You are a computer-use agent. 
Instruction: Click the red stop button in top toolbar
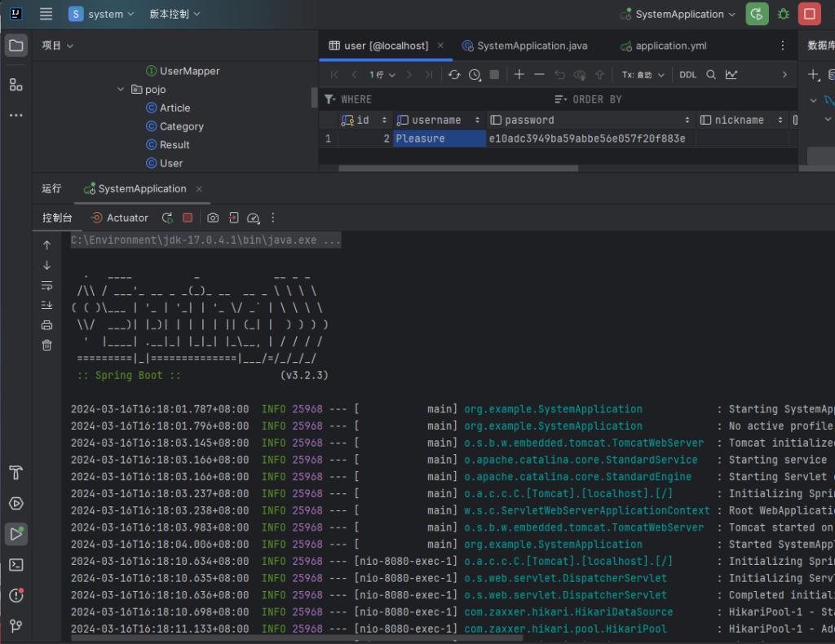click(809, 14)
